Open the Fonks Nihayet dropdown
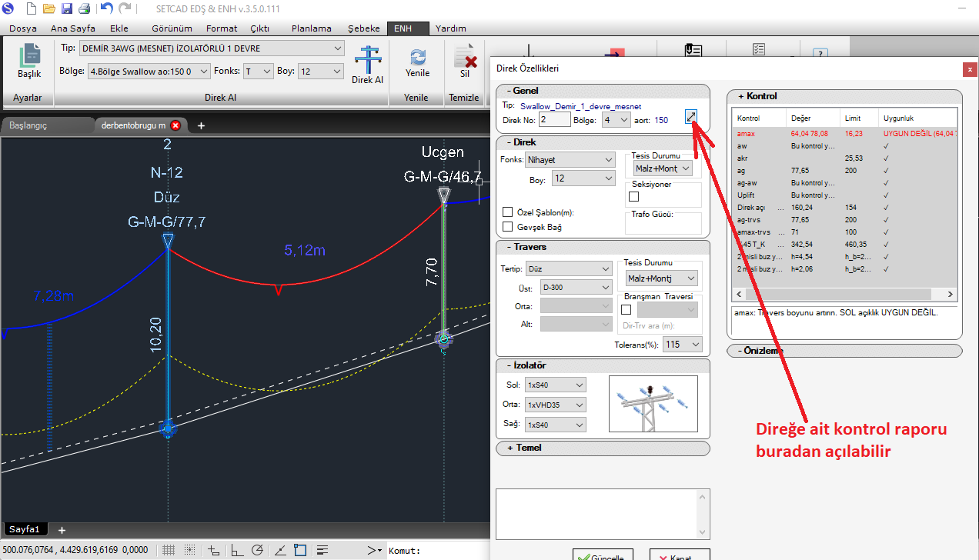Image resolution: width=979 pixels, height=560 pixels. [570, 160]
